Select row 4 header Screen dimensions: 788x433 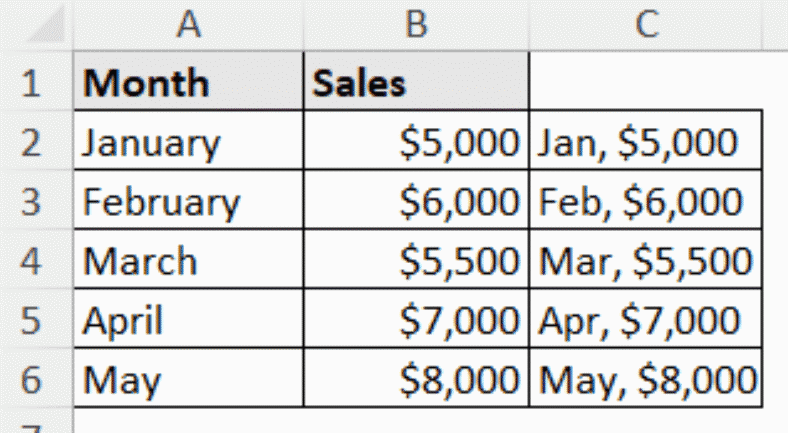[32, 261]
